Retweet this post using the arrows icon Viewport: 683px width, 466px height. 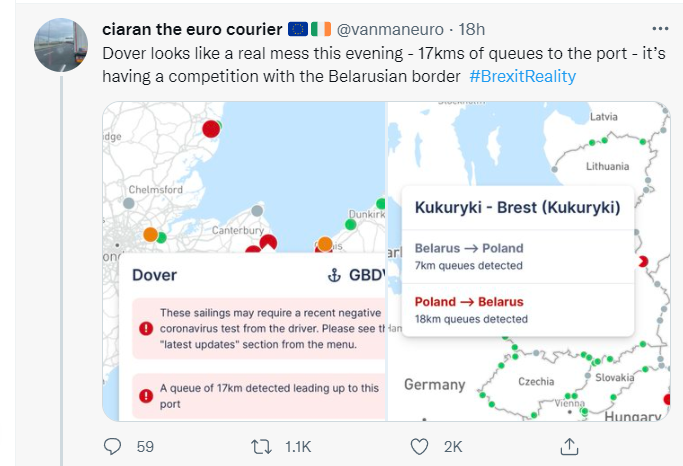pos(261,447)
